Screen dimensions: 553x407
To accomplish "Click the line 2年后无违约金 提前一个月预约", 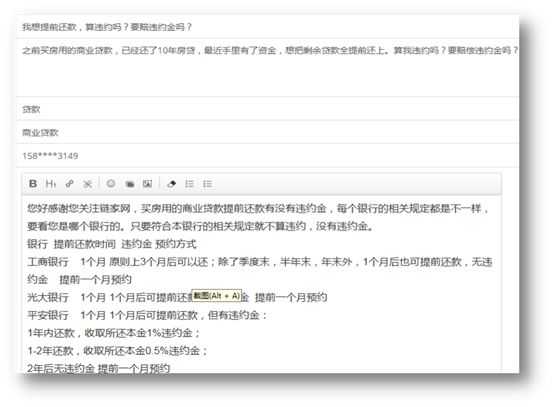I will (x=99, y=368).
